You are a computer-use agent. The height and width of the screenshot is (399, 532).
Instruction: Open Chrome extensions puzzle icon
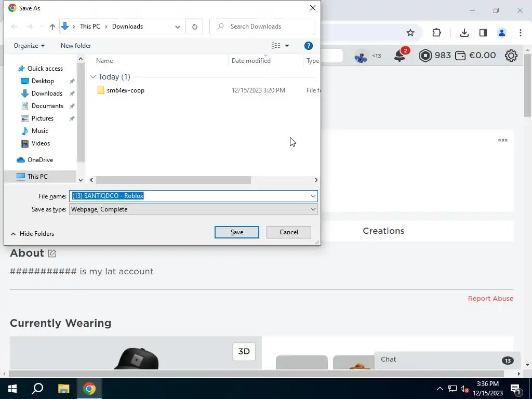pyautogui.click(x=436, y=33)
